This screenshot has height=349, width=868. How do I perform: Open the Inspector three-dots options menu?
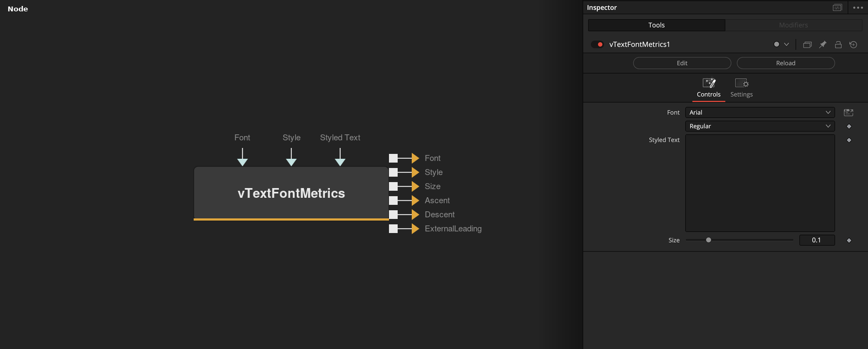(x=858, y=8)
